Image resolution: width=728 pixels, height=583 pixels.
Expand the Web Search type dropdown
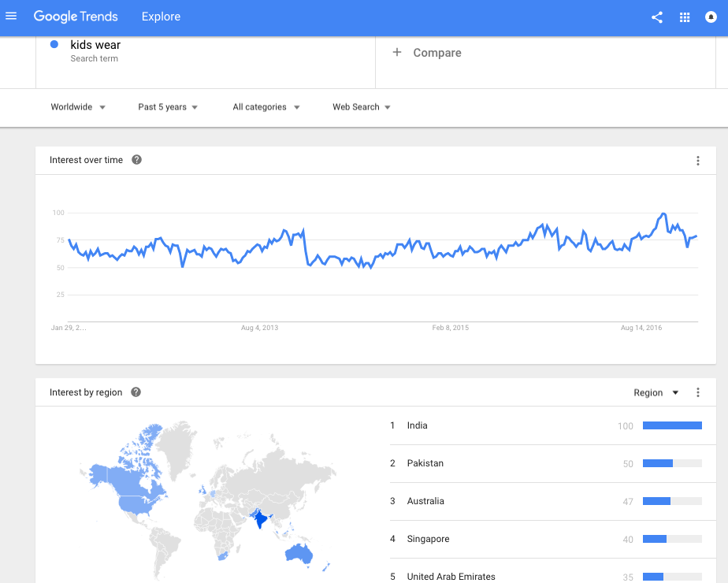coord(361,107)
